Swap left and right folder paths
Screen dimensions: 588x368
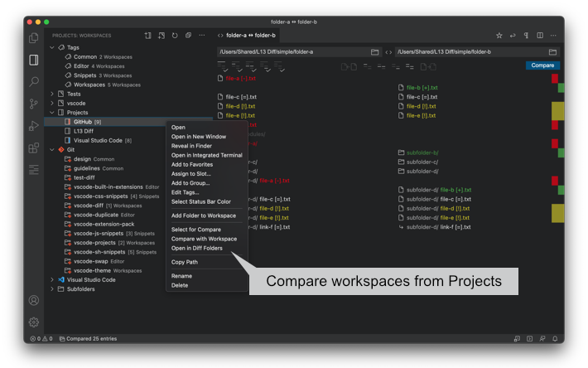pos(389,52)
